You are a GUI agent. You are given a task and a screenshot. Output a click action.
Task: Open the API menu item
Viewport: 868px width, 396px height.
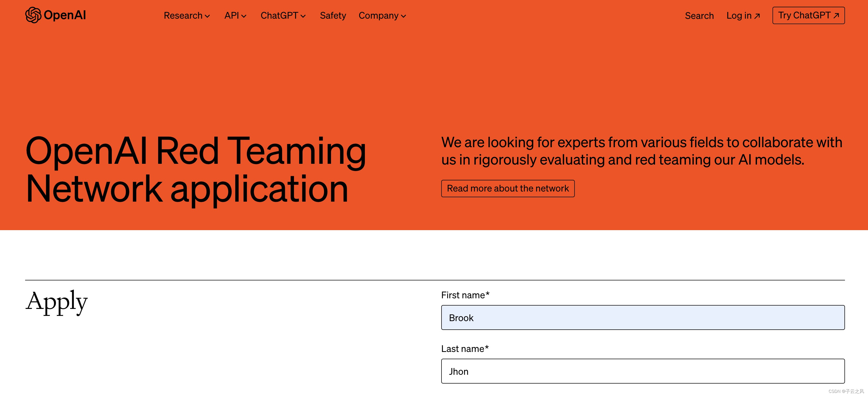pyautogui.click(x=231, y=16)
